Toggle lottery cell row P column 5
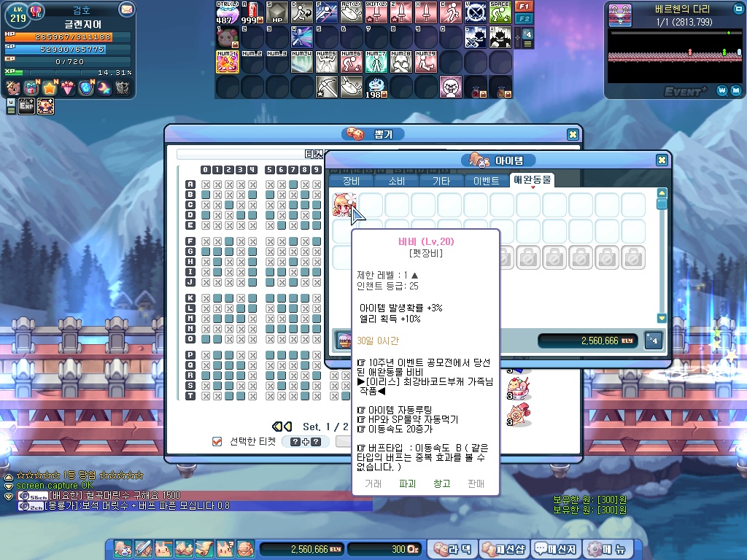747x560 pixels. pyautogui.click(x=270, y=355)
